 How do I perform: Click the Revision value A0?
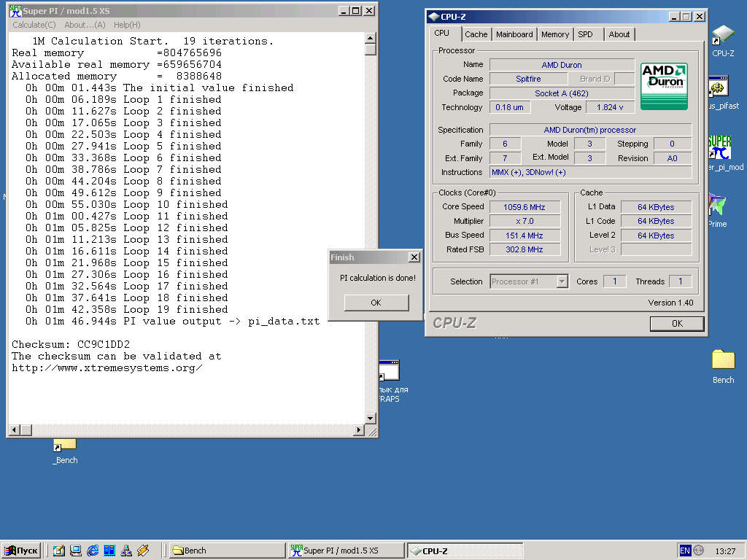(x=672, y=158)
